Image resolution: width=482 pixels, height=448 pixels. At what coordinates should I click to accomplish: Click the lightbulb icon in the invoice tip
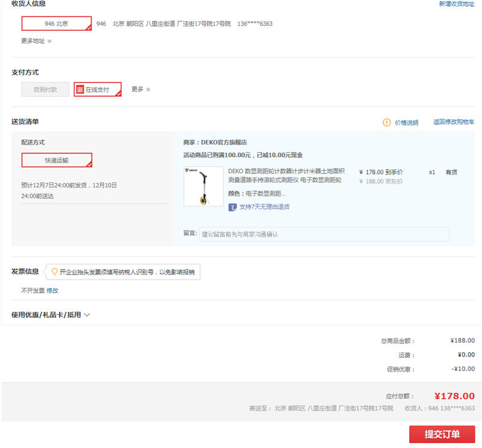pyautogui.click(x=54, y=272)
